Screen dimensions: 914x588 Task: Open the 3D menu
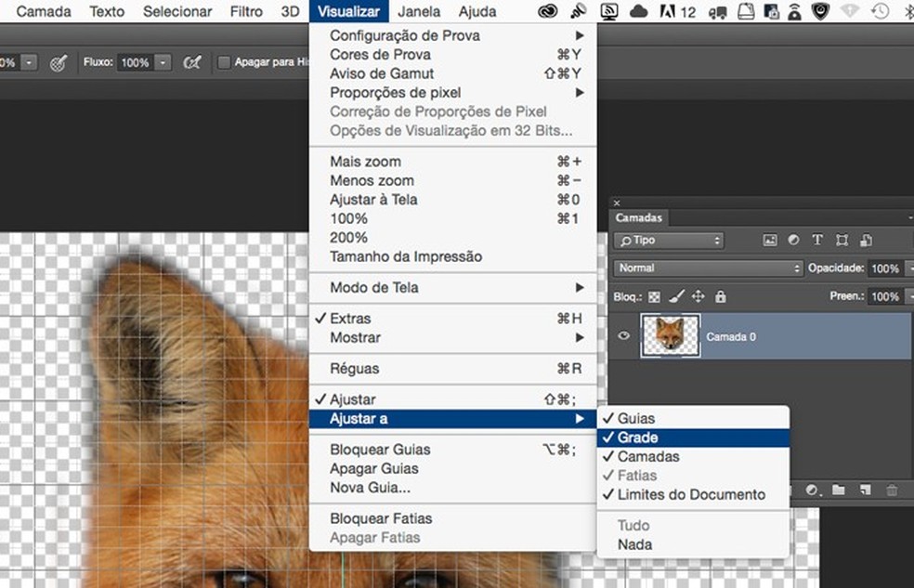(x=290, y=11)
